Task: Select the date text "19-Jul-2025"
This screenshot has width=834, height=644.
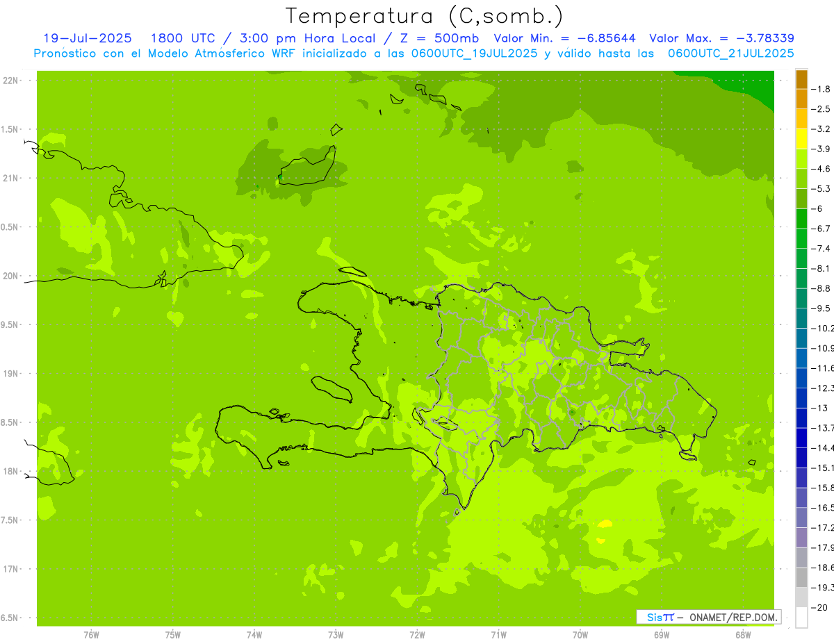Action: (88, 38)
